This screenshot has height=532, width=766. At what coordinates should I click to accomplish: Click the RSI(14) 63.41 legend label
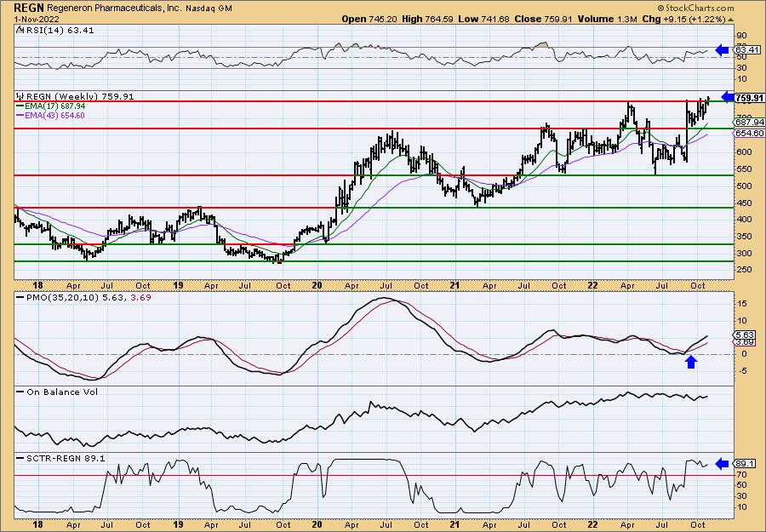click(60, 31)
